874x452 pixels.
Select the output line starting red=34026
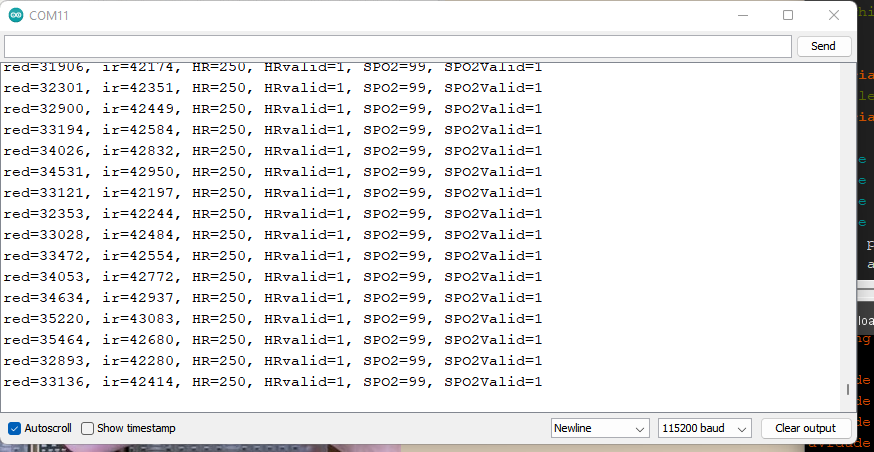[273, 151]
